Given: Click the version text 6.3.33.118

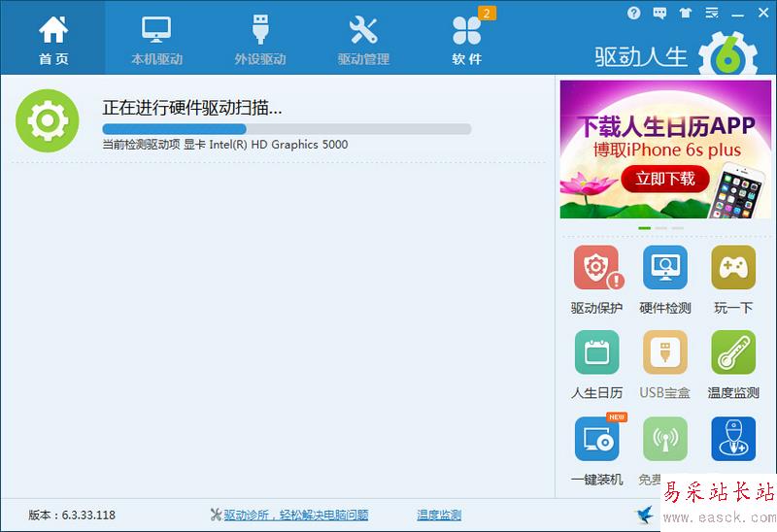Looking at the screenshot, I should pos(88,515).
